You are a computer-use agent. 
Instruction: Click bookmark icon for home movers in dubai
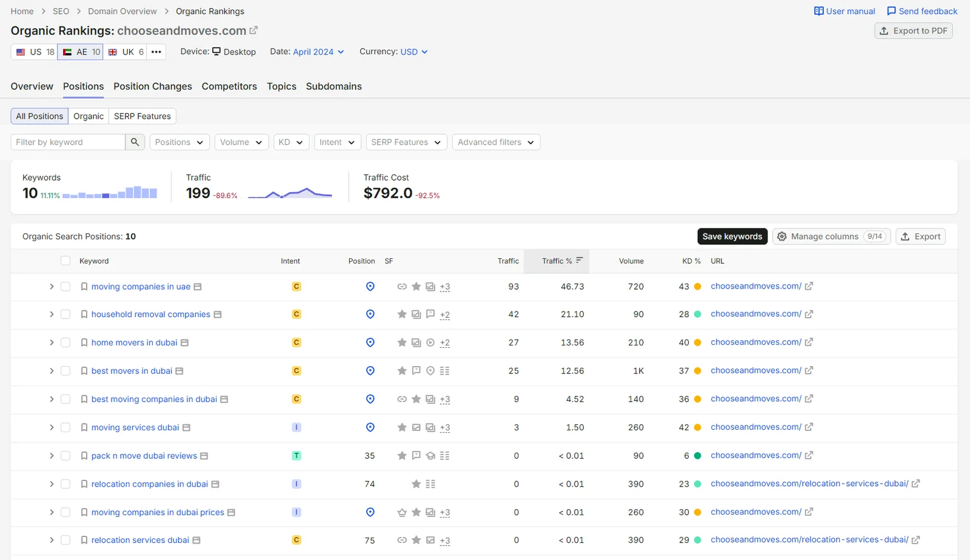tap(84, 343)
